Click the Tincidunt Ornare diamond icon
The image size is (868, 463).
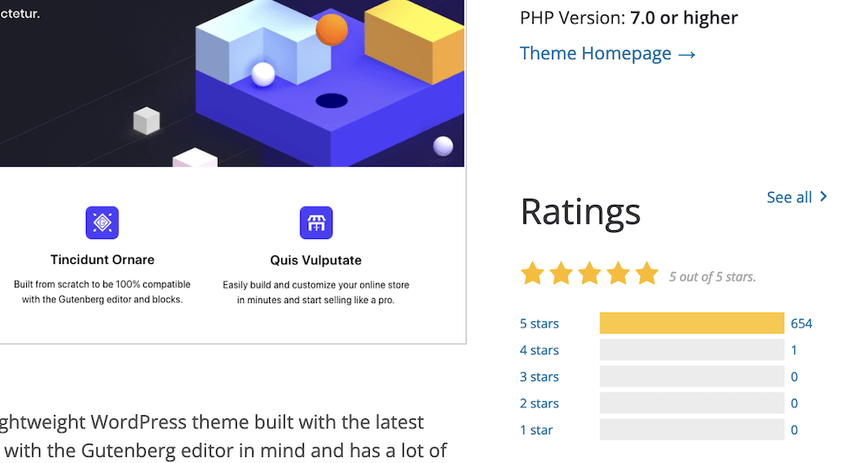pos(102,222)
